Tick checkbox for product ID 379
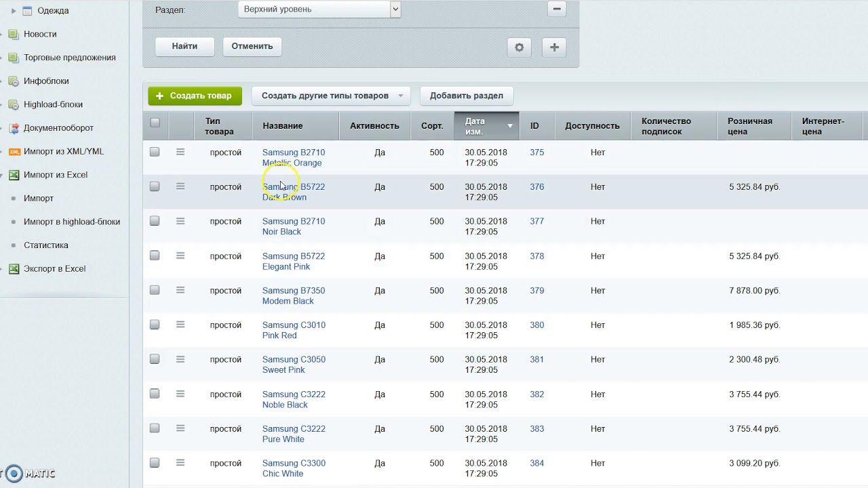 point(155,290)
